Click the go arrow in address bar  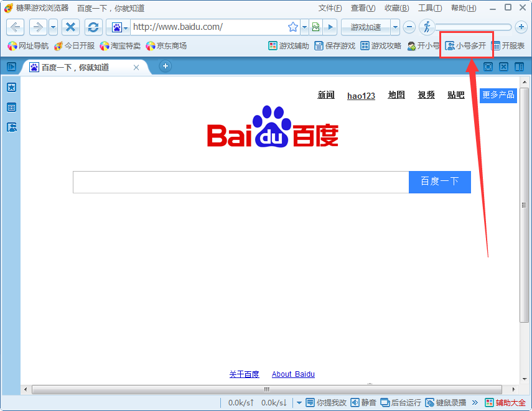tap(330, 27)
